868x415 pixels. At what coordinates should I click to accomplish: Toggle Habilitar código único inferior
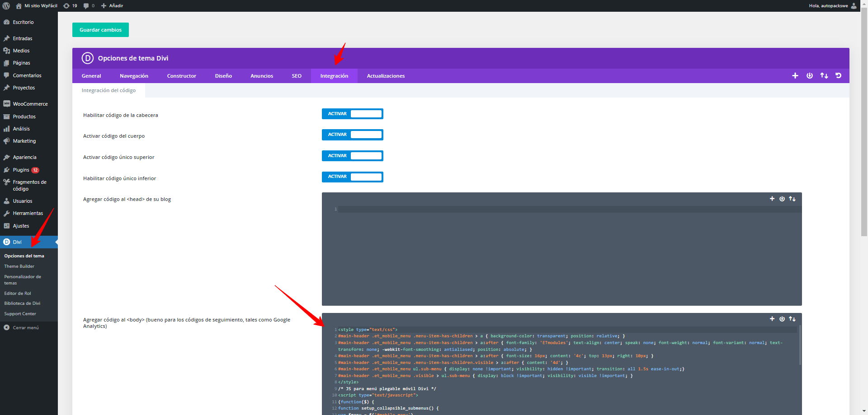(x=353, y=177)
